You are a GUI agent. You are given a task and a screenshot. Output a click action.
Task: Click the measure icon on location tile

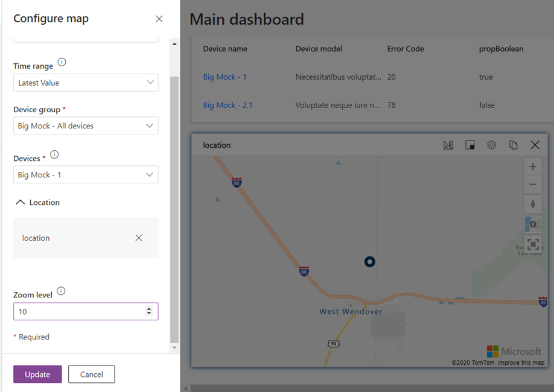448,145
